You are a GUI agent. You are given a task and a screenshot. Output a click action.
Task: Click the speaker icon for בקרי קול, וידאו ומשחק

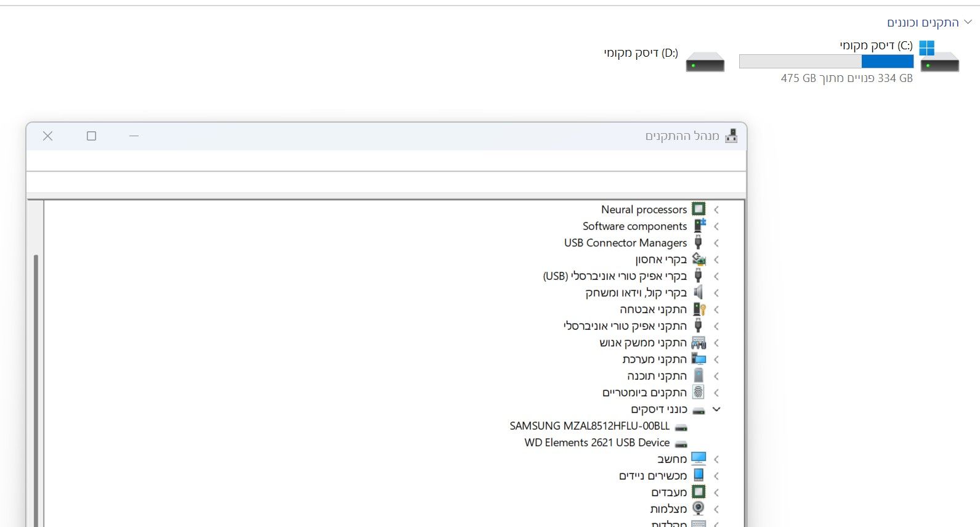pos(699,292)
